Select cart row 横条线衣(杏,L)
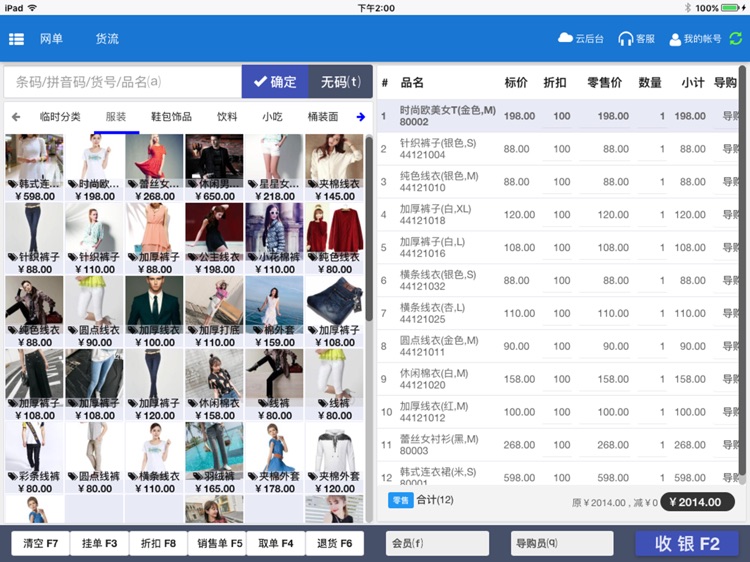The width and height of the screenshot is (750, 562). pos(558,314)
